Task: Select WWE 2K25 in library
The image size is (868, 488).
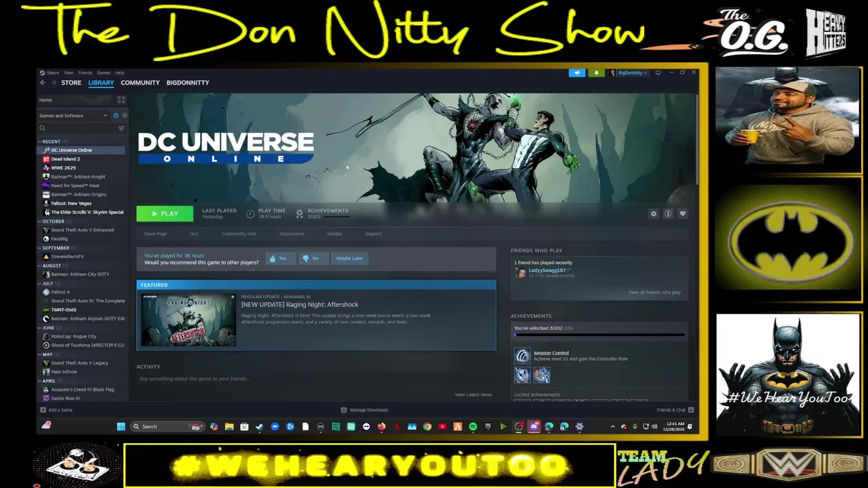Action: pos(63,167)
